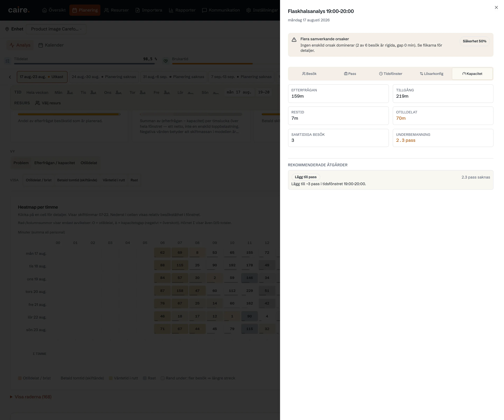Go to previous weeks with left chevron

coord(10,77)
